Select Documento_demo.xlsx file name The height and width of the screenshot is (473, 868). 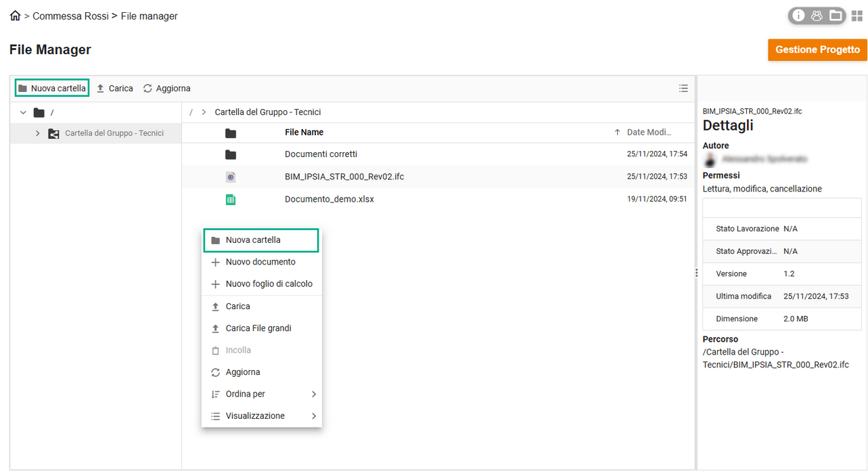pos(329,200)
